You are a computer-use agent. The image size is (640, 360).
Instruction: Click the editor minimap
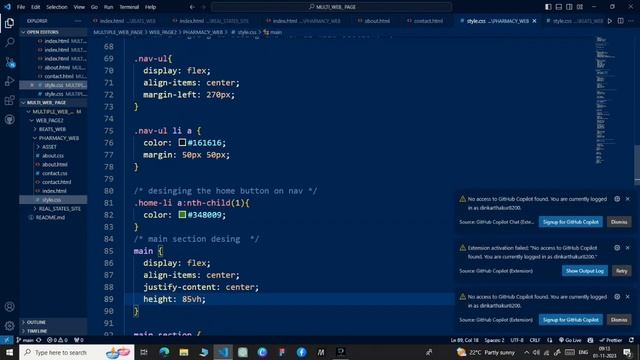(606, 100)
